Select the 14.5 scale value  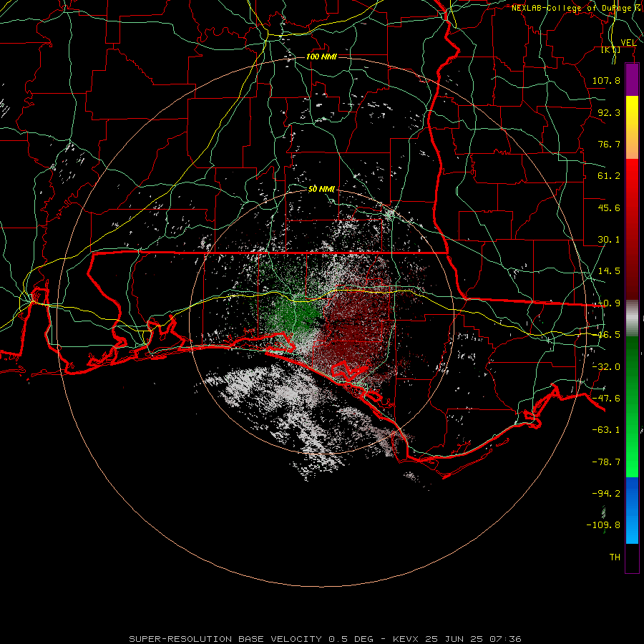(x=609, y=271)
